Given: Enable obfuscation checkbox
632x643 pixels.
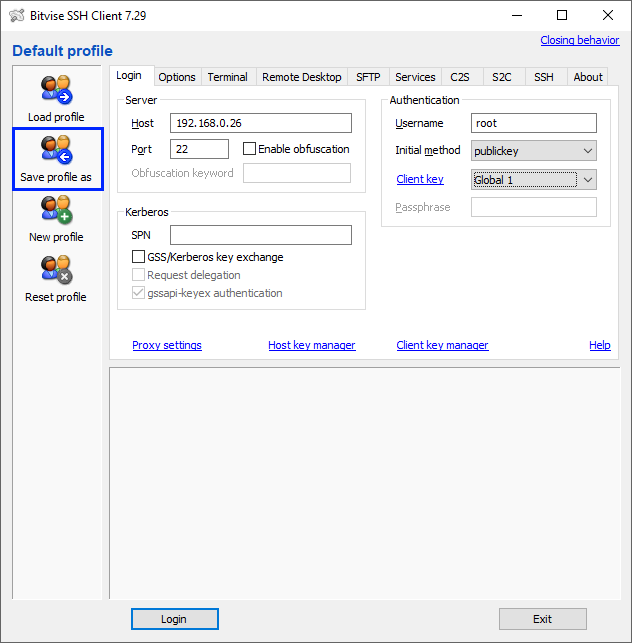Looking at the screenshot, I should coord(249,148).
